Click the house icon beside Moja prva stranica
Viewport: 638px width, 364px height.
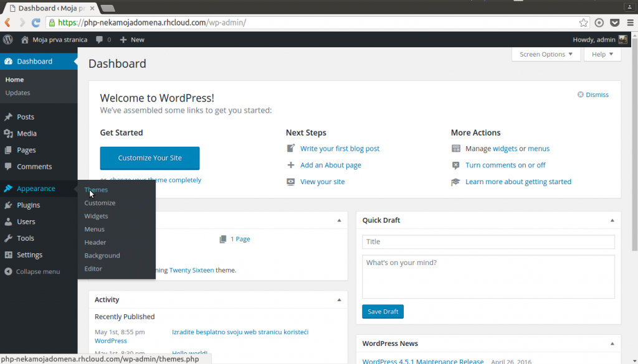click(x=25, y=39)
